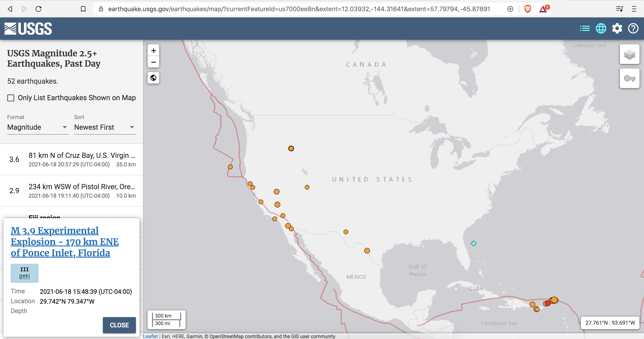
Task: Select earthquake marker off Oregon coast
Action: coord(230,167)
